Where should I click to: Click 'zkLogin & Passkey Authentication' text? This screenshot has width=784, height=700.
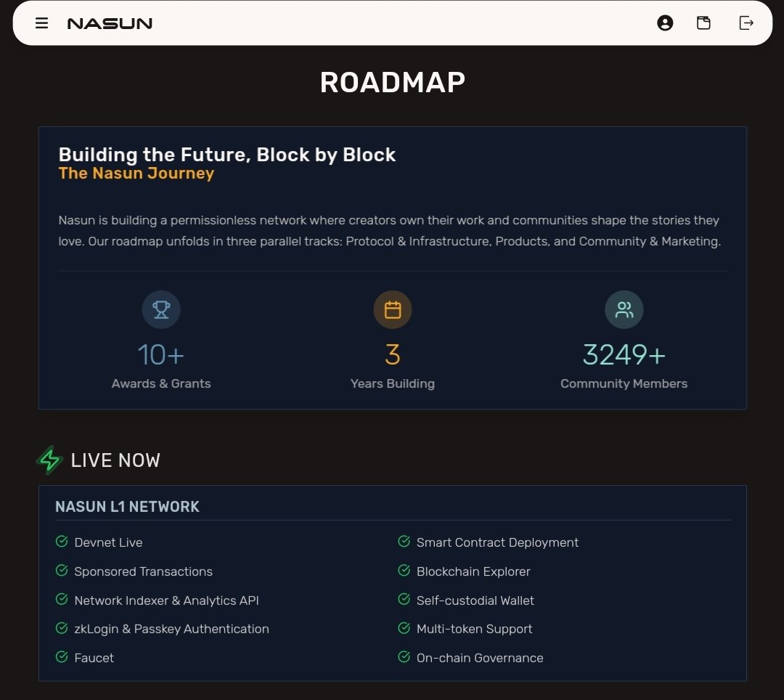coord(171,629)
